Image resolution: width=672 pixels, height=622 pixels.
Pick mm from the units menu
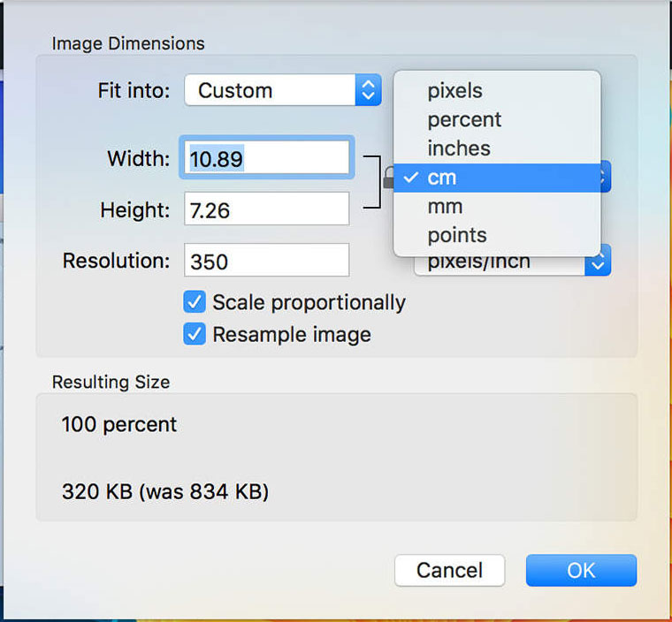(x=445, y=207)
